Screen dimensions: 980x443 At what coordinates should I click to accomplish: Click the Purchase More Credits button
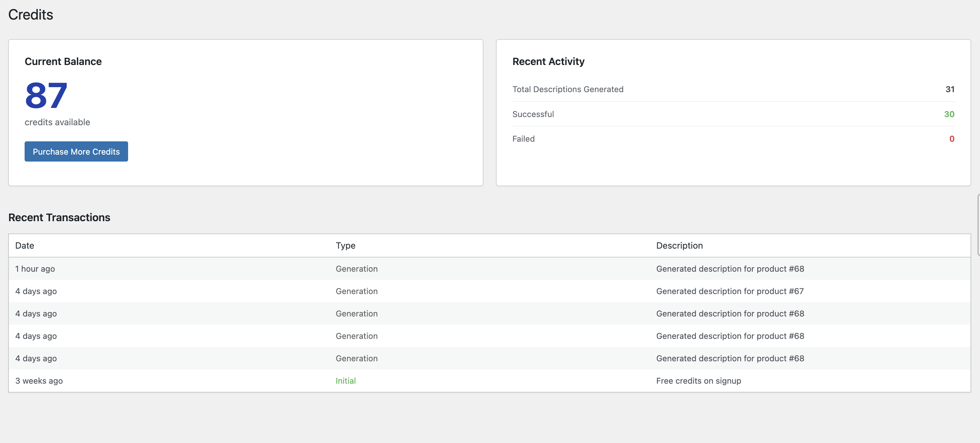tap(76, 151)
